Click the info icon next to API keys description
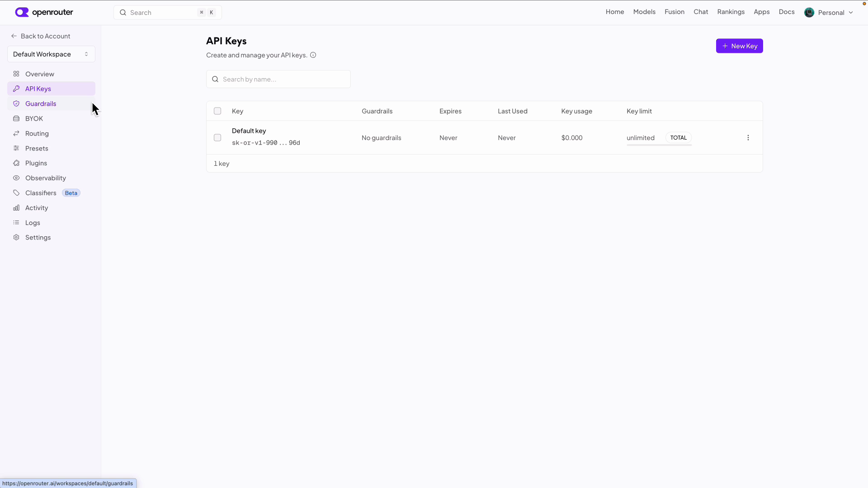The width and height of the screenshot is (868, 488). click(313, 55)
